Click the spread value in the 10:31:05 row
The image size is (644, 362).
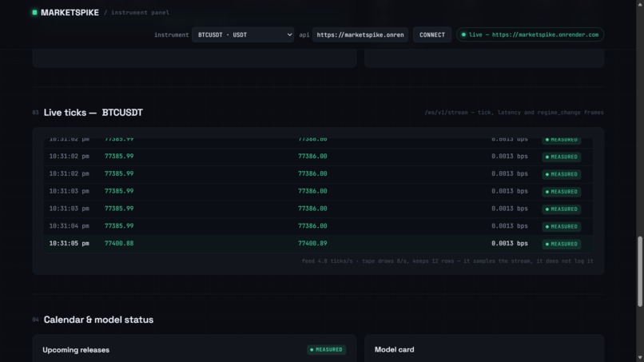coord(509,243)
